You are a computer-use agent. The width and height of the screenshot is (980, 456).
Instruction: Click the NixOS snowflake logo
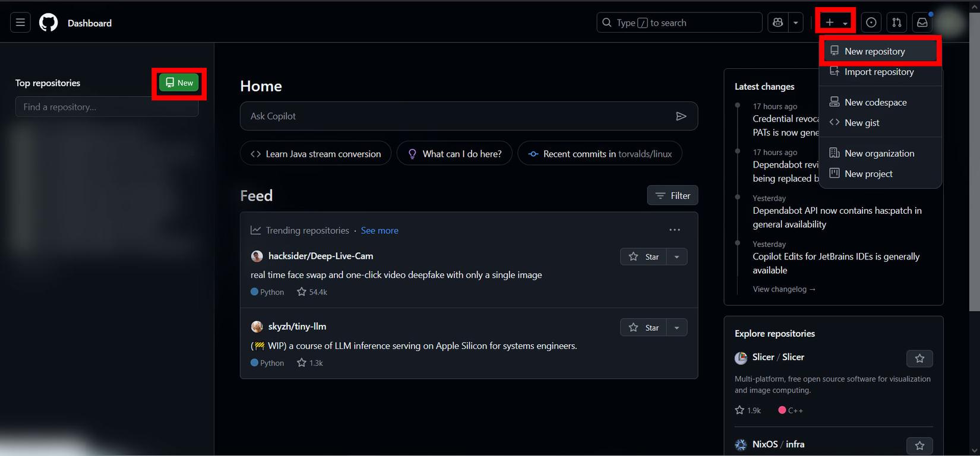pos(741,445)
